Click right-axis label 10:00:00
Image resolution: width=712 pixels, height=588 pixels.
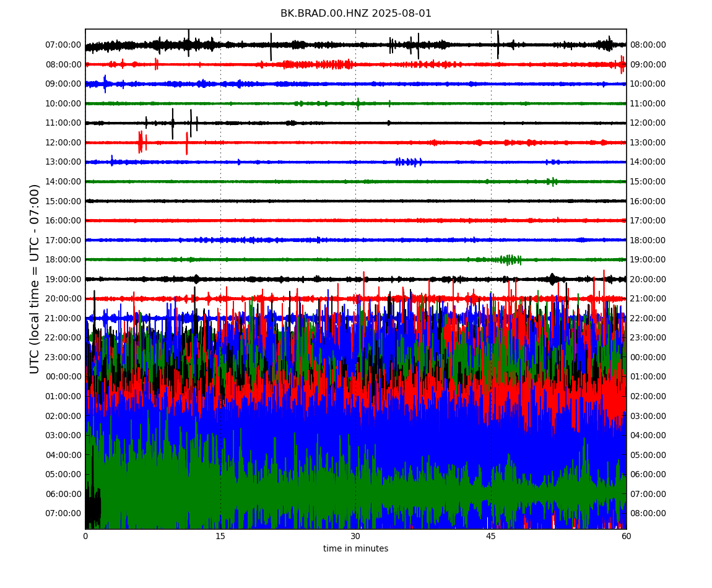648,84
